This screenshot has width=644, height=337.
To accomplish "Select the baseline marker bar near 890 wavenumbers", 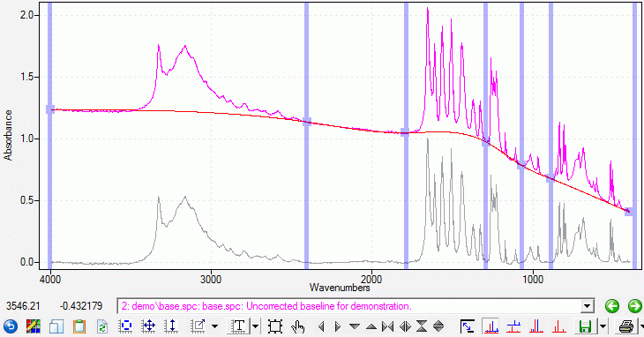I will click(x=550, y=136).
